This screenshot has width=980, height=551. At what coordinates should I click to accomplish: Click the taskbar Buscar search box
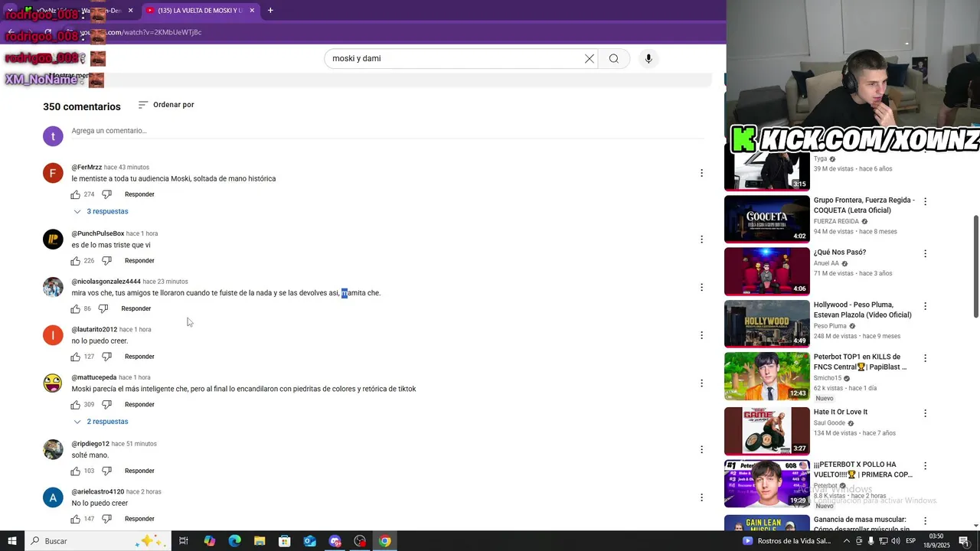pos(97,541)
